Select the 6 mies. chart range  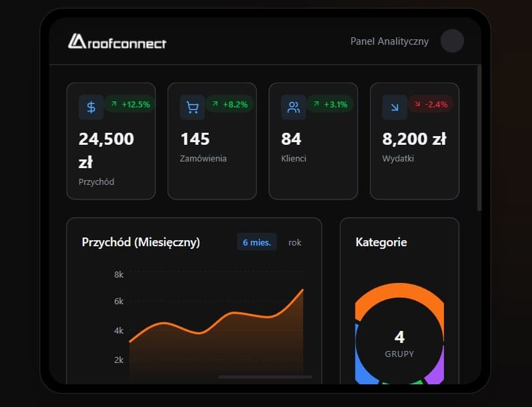pos(257,242)
